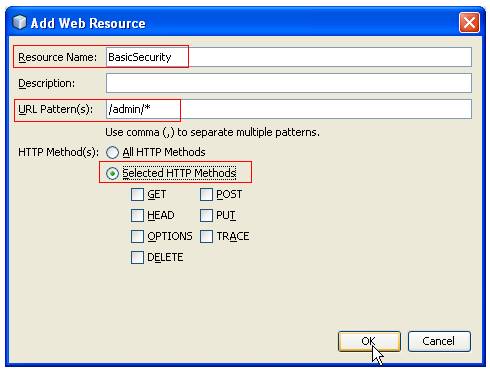Enable the HEAD method checkbox
This screenshot has height=372, width=490.
137,215
